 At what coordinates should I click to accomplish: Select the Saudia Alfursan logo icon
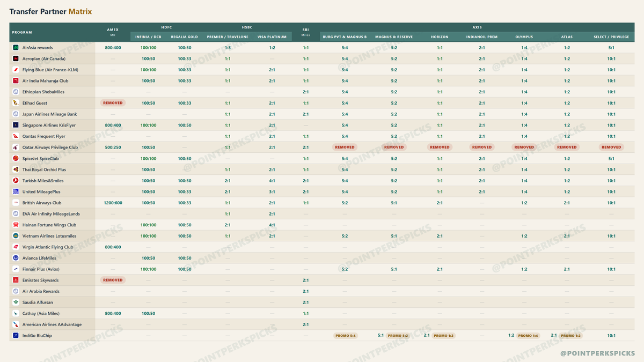tap(16, 302)
